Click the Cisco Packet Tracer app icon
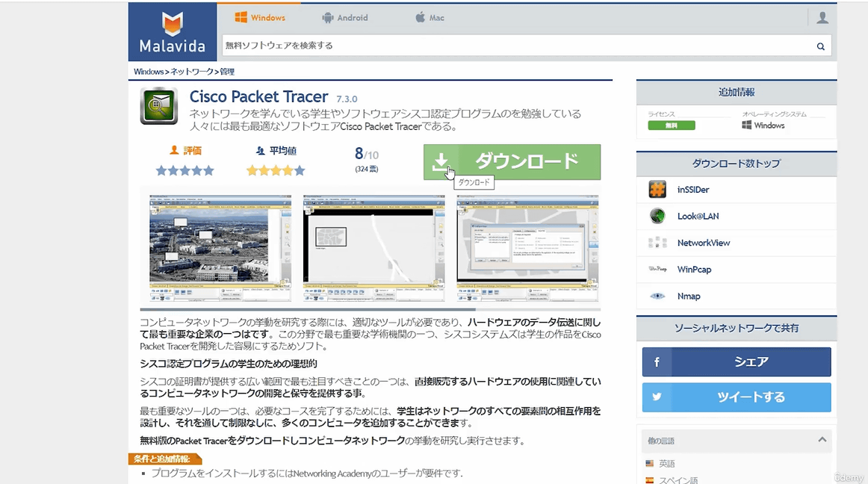Screen dimensions: 868x484 coord(159,106)
